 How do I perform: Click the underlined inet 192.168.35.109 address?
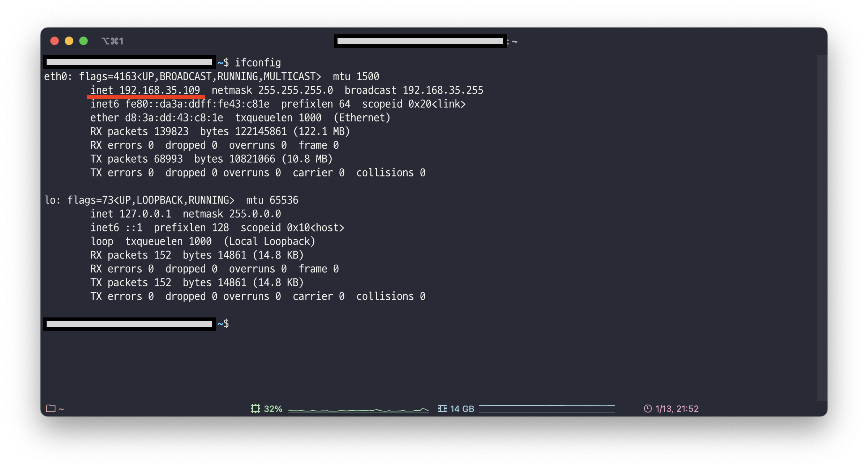(x=145, y=90)
